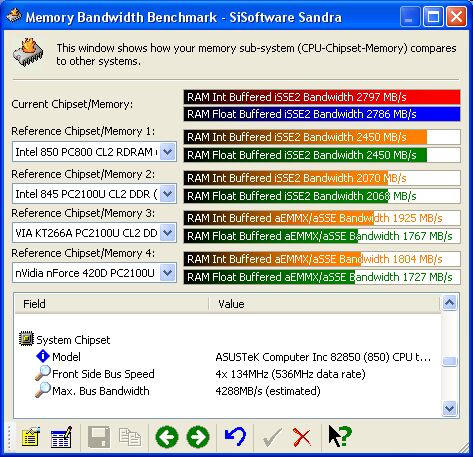This screenshot has height=457, width=473.
Task: Click value '4288MB/s (estimated)'
Action: pos(268,391)
